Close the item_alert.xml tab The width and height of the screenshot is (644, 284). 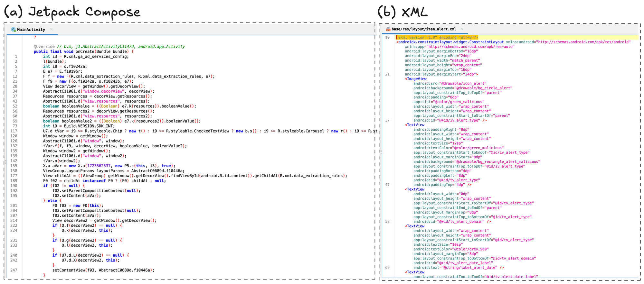point(462,29)
